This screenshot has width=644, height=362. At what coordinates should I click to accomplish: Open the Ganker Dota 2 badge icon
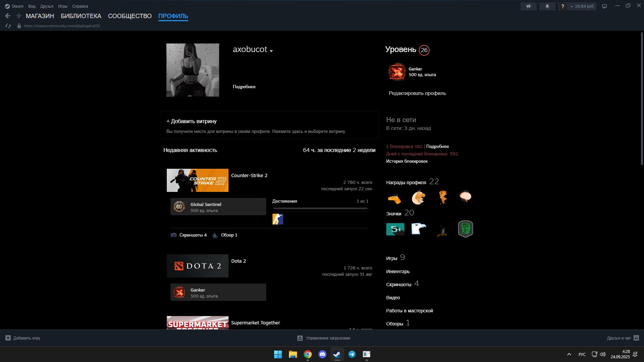[x=397, y=72]
